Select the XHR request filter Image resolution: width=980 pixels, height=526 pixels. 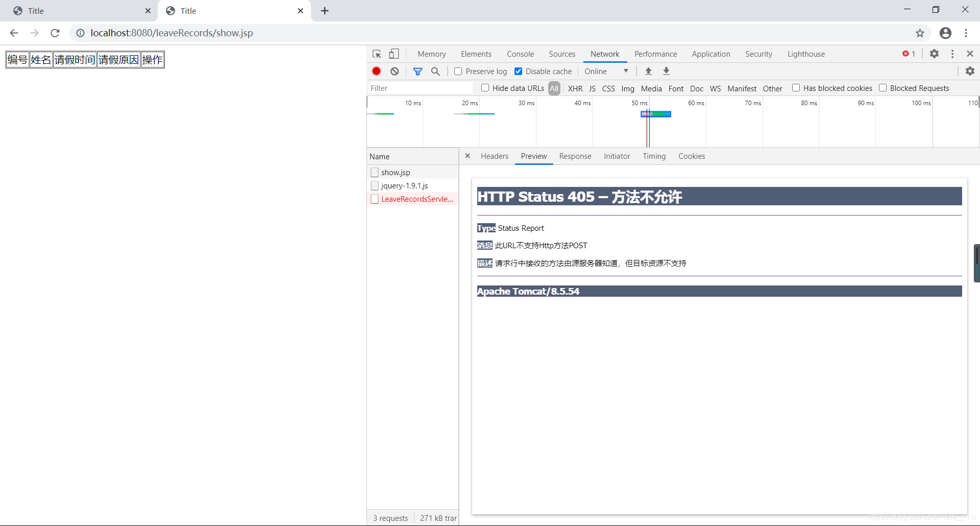tap(575, 88)
